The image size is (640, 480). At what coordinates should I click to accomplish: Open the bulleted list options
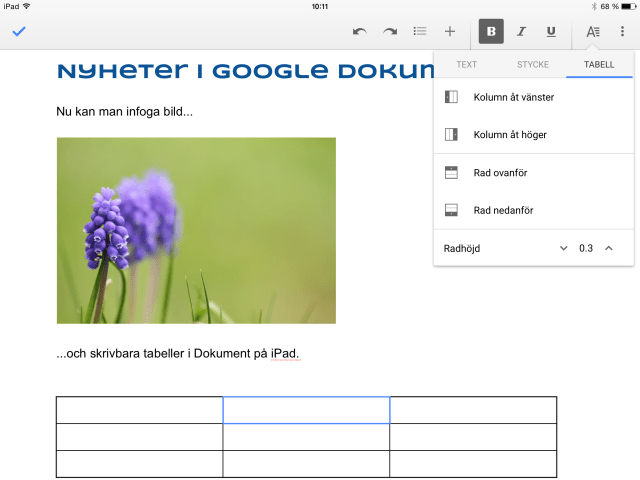tap(420, 31)
